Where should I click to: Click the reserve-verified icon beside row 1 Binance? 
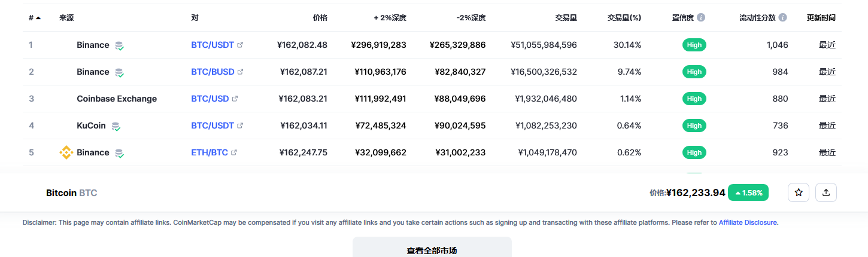coord(120,45)
